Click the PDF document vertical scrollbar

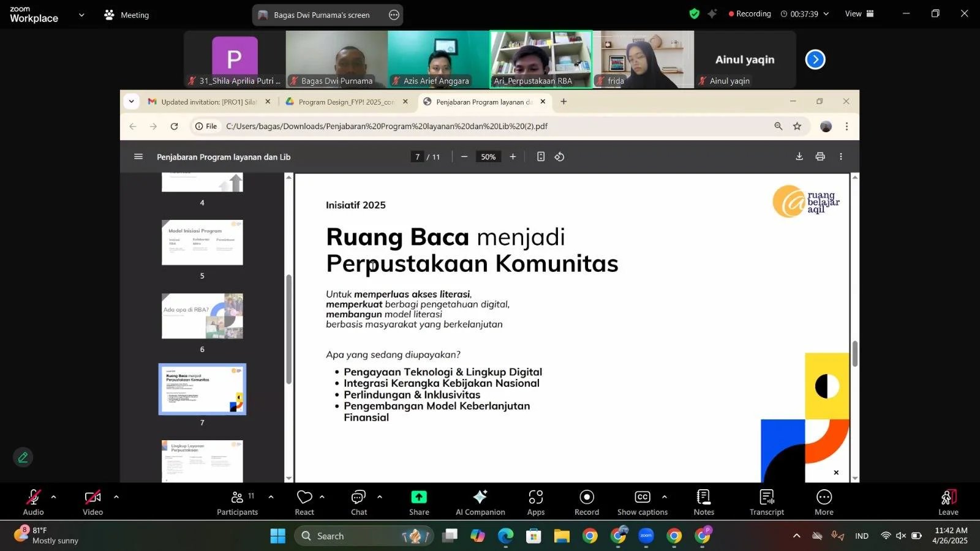click(x=855, y=353)
